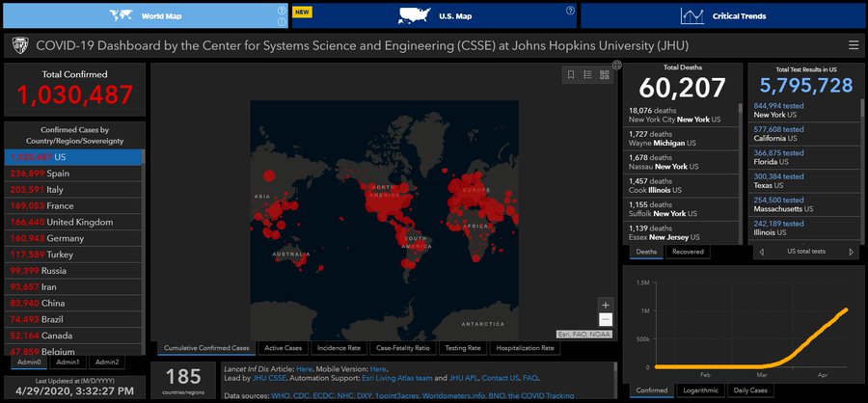Select Massachusetts tested row
The image size is (868, 403).
[804, 204]
